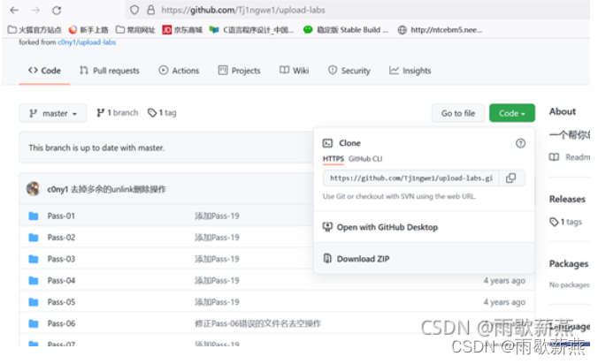Screen dimensions: 598x364
Task: Click the shield tracking protection icon
Action: point(134,10)
